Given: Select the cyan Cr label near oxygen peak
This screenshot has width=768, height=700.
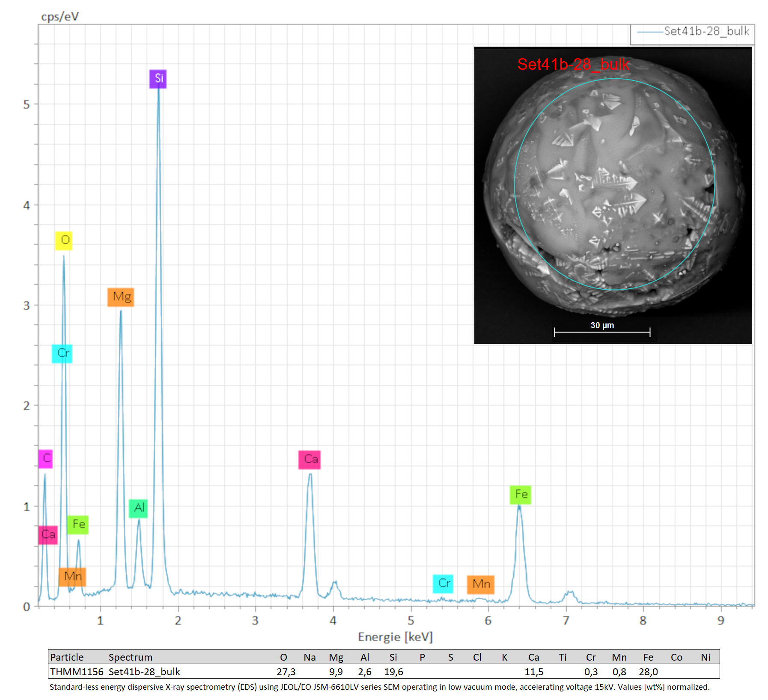Looking at the screenshot, I should pos(62,353).
